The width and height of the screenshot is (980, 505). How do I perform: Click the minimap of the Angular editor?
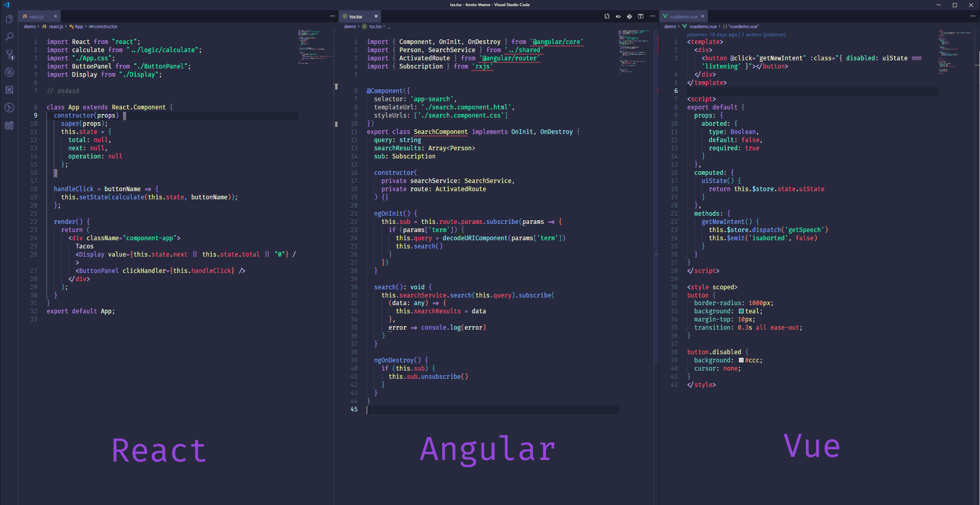click(x=633, y=51)
